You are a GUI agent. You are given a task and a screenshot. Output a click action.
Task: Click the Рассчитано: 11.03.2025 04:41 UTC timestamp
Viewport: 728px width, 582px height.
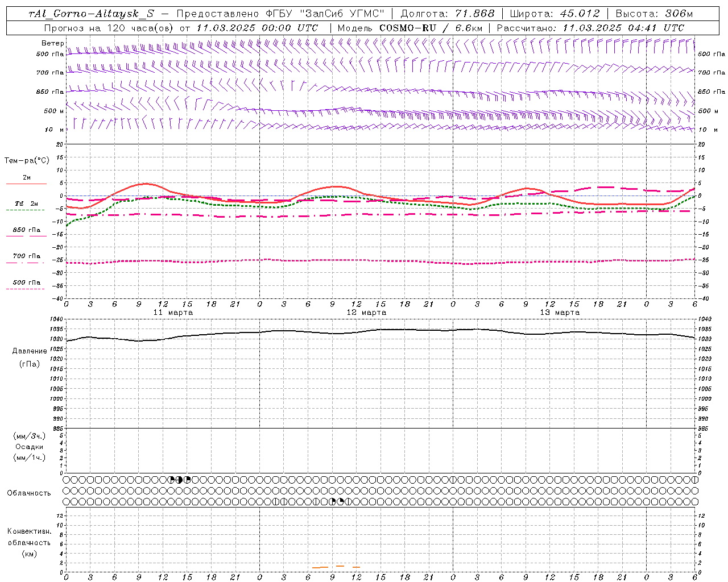[x=590, y=28]
